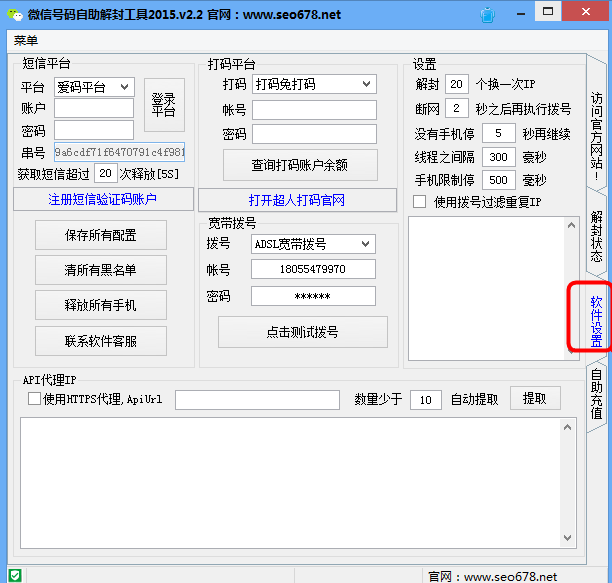Viewport: 612px width, 583px height.
Task: Click inside the bottom proxy log area
Action: (291, 483)
